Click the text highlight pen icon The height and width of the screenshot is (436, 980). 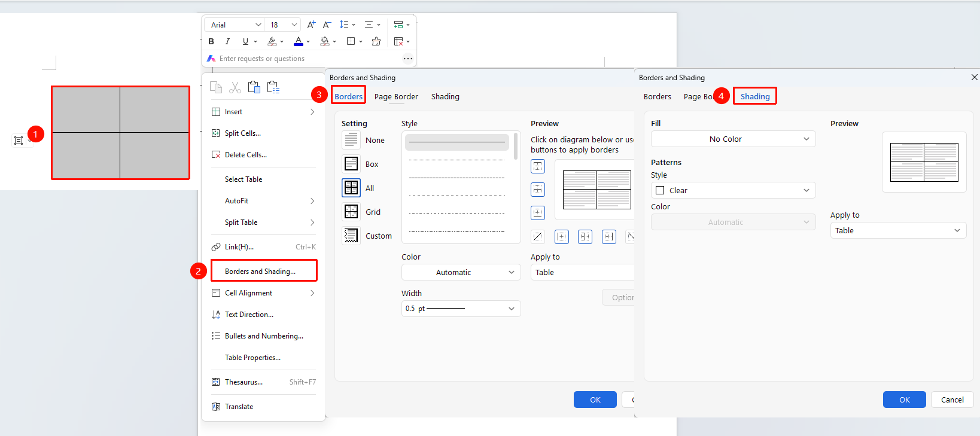click(272, 41)
